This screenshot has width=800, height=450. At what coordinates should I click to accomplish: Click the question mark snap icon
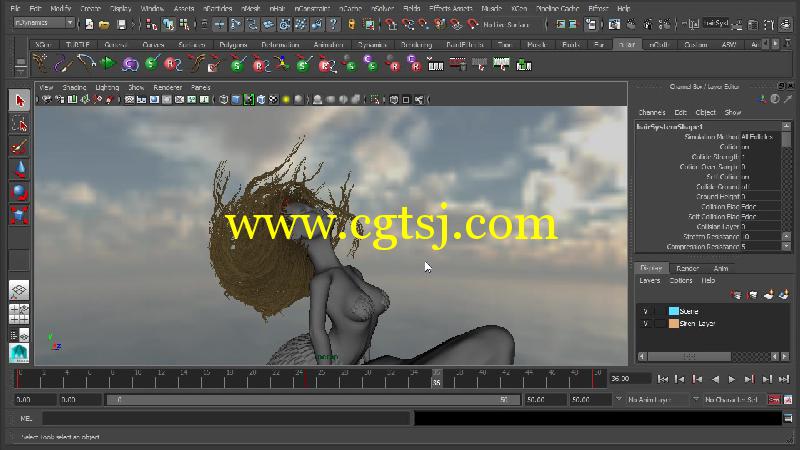333,24
